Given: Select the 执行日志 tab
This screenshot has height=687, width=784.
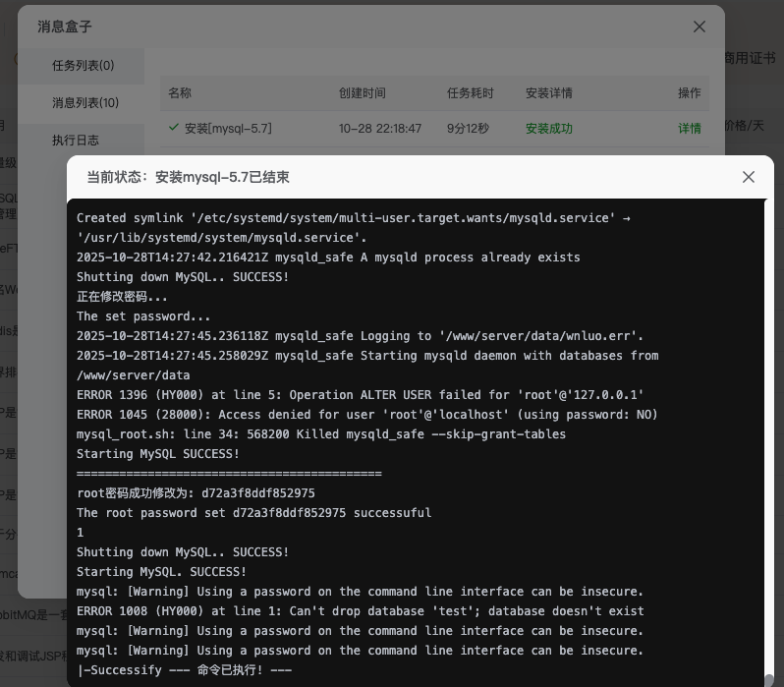Looking at the screenshot, I should click(76, 141).
